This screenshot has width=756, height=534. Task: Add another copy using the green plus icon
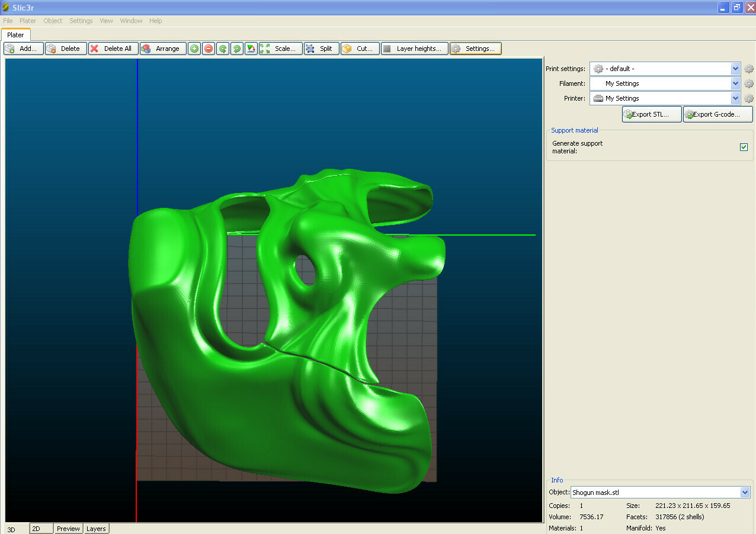[194, 49]
